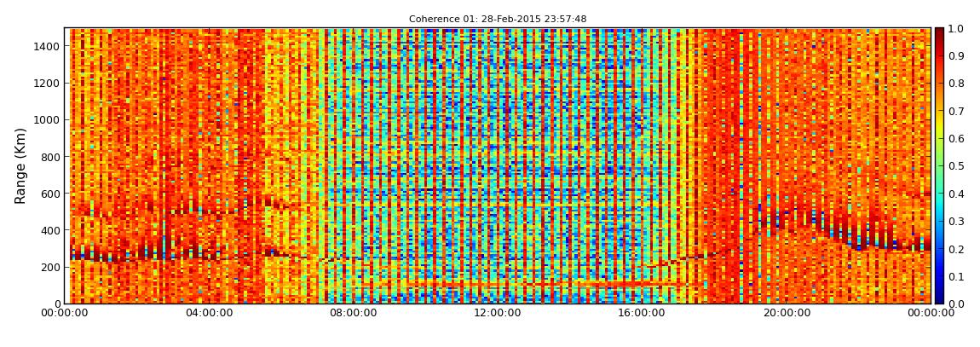Screen dimensions: 980x347
Task: Click the colorbar label 1.0
Action: tap(956, 29)
